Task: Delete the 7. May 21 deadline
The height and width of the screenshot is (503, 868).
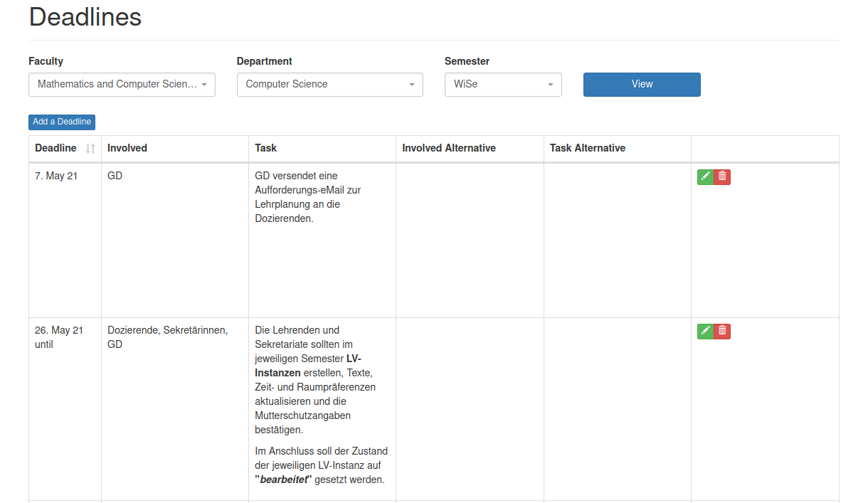Action: pyautogui.click(x=722, y=177)
